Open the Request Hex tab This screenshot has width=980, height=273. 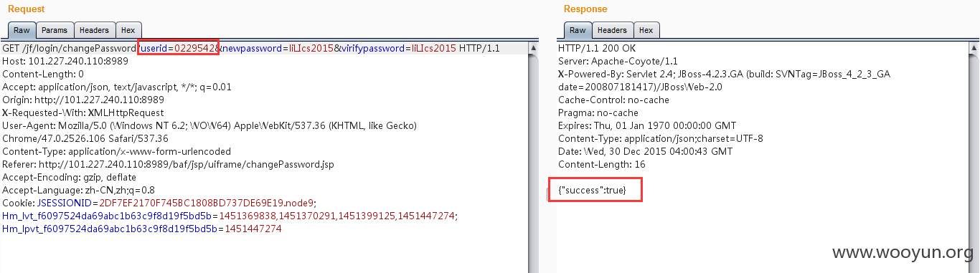click(128, 30)
